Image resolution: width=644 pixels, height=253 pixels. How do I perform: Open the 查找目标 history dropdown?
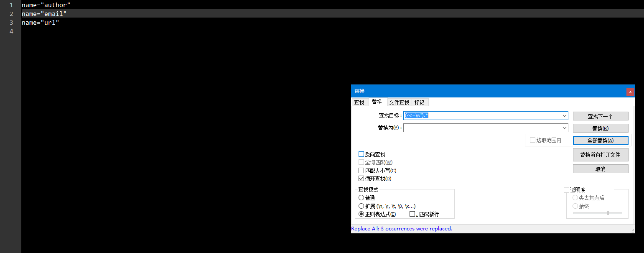click(x=565, y=115)
